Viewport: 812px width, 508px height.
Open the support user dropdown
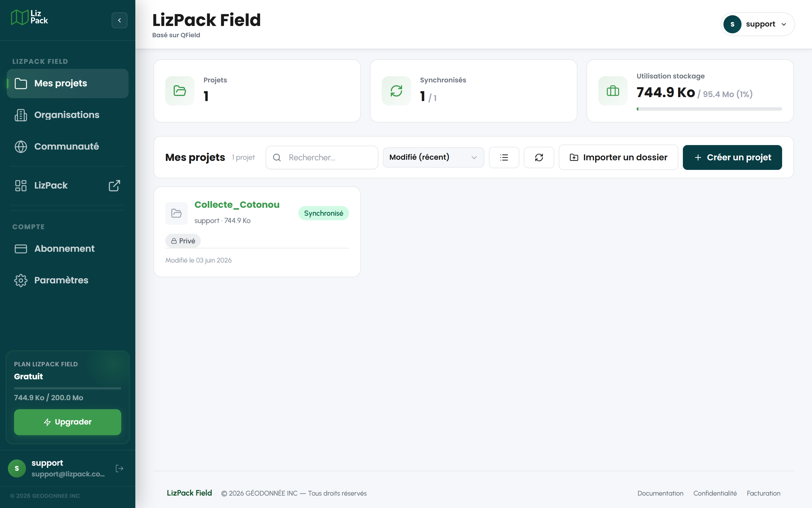pos(758,24)
